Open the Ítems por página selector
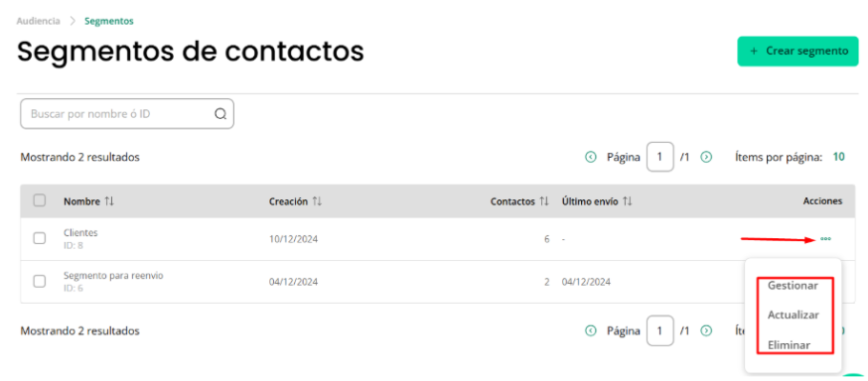Viewport: 868px width, 381px height. tap(838, 157)
